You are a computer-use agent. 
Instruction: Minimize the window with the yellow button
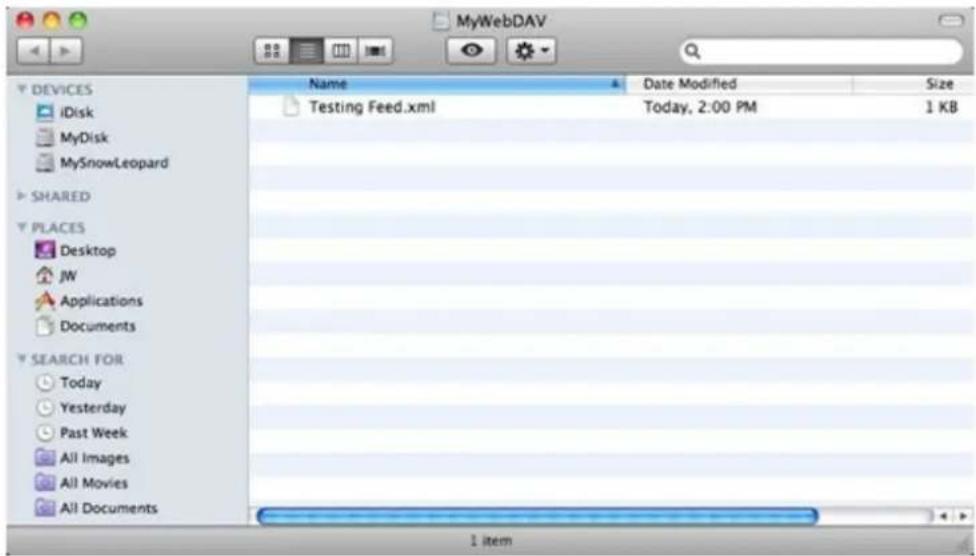tap(52, 21)
